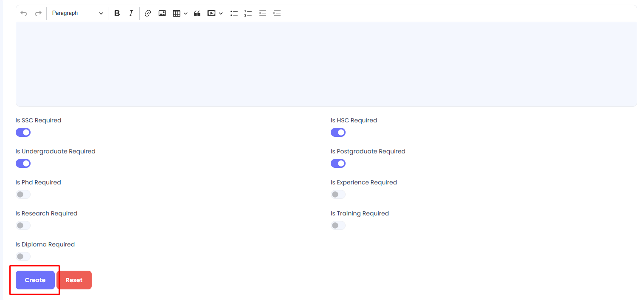Turn off Is Postgraduate Required toggle
Image resolution: width=644 pixels, height=300 pixels.
point(338,164)
